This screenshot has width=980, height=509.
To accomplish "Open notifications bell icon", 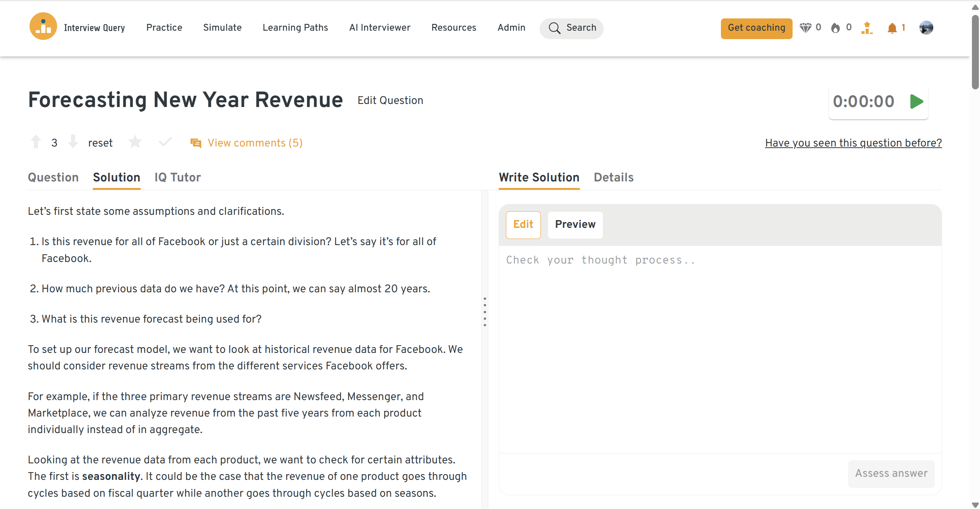I will (x=892, y=28).
